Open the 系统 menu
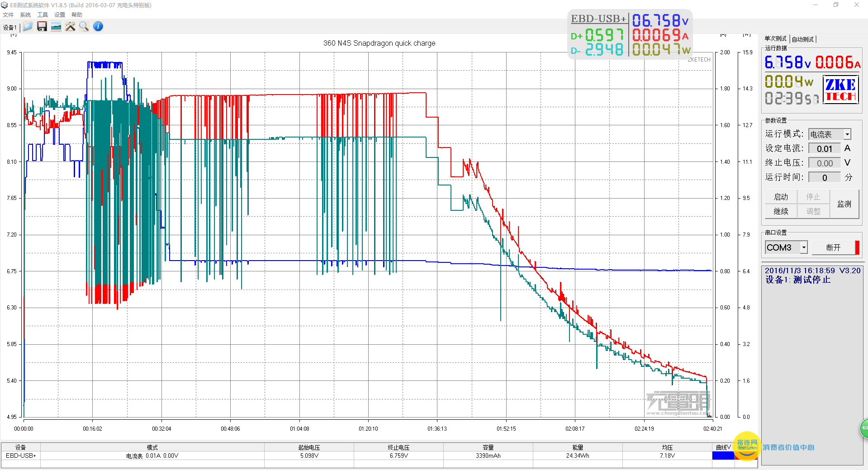The image size is (868, 470). (25, 15)
